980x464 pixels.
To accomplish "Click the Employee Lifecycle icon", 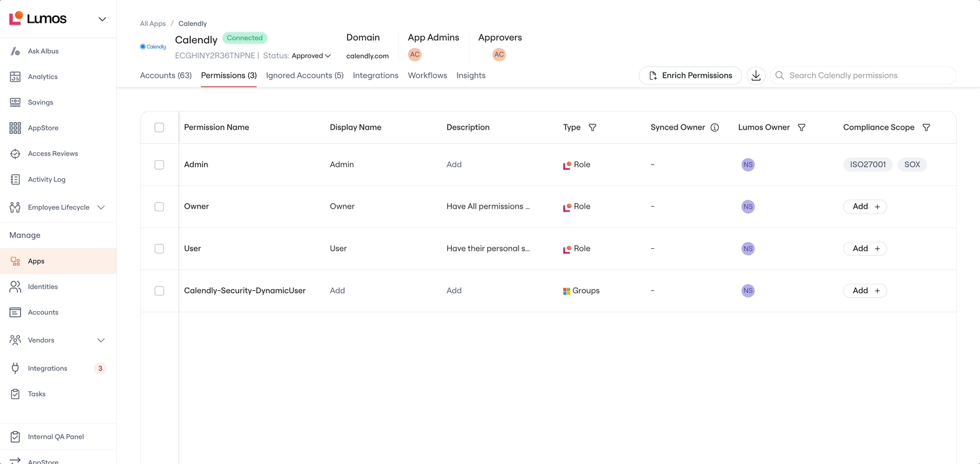I will (x=15, y=207).
